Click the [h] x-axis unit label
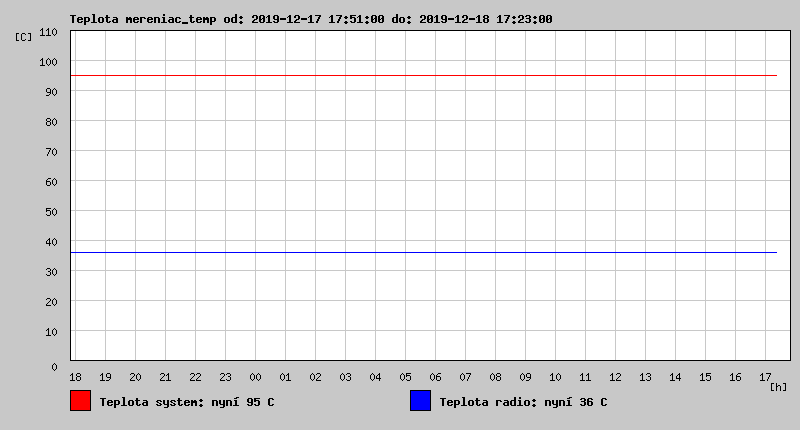This screenshot has height=430, width=800. [779, 387]
